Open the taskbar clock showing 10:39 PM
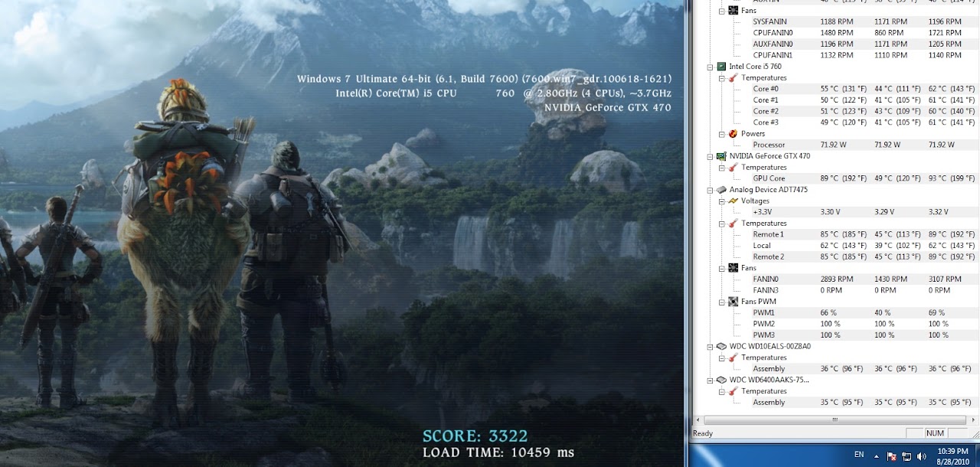Image resolution: width=980 pixels, height=467 pixels. pyautogui.click(x=953, y=456)
